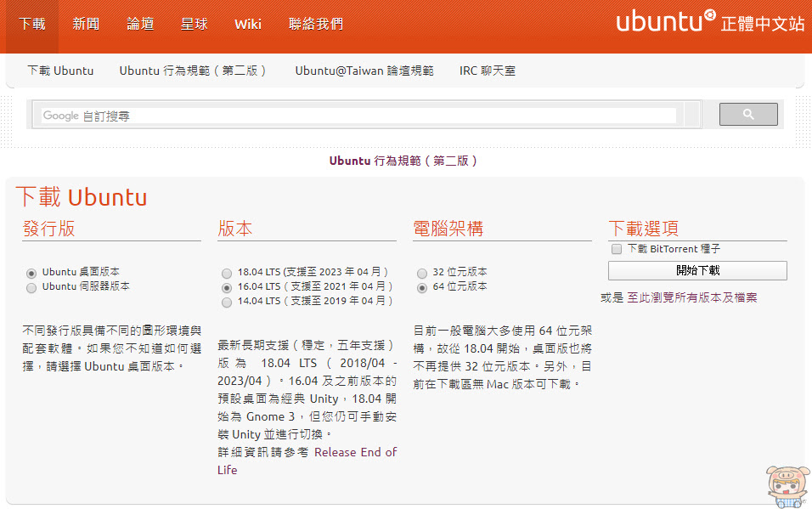This screenshot has width=812, height=509.
Task: Choose 14.04 LTS version radio
Action: coord(227,302)
